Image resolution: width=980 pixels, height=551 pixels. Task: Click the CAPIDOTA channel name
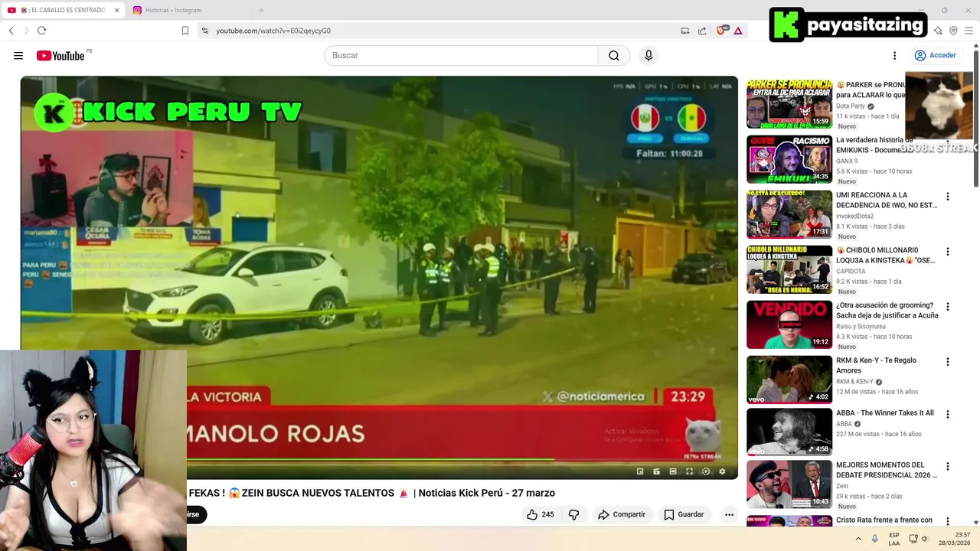coord(851,272)
